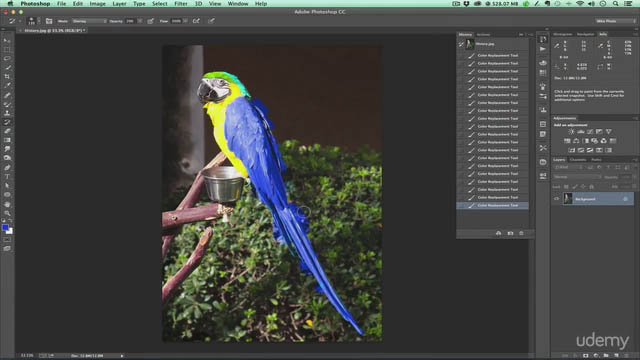Add a Color Balance adjustment

pyautogui.click(x=576, y=141)
